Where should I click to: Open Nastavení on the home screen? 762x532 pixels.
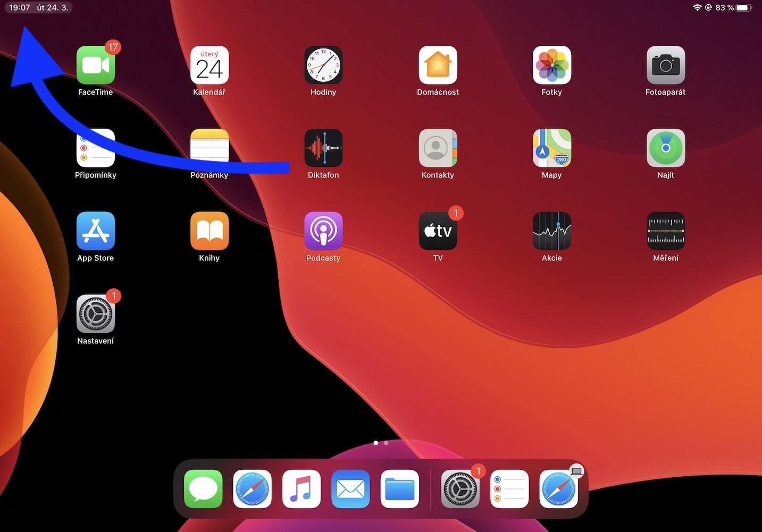coord(96,314)
